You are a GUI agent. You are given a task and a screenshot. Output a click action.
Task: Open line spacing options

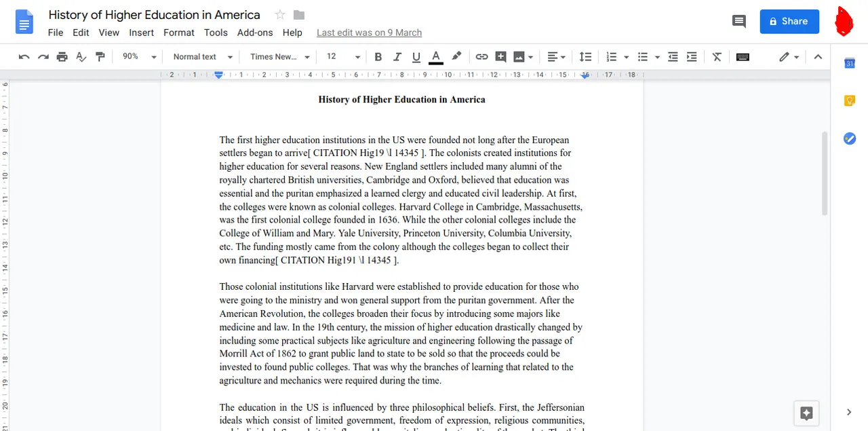click(x=585, y=57)
